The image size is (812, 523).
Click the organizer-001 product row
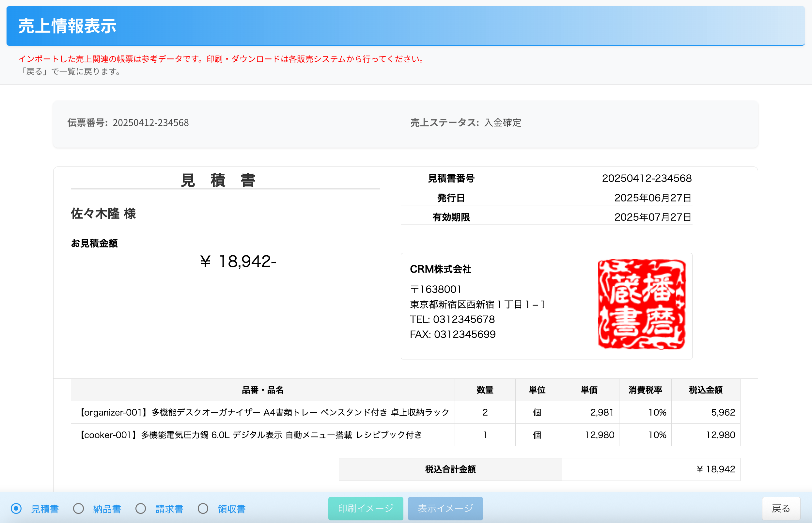click(263, 412)
